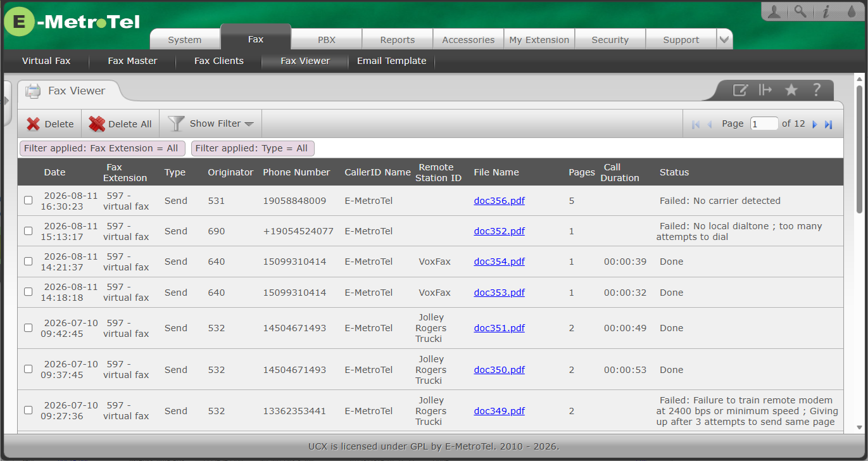Click the search magnifier icon
The height and width of the screenshot is (461, 868).
(800, 11)
